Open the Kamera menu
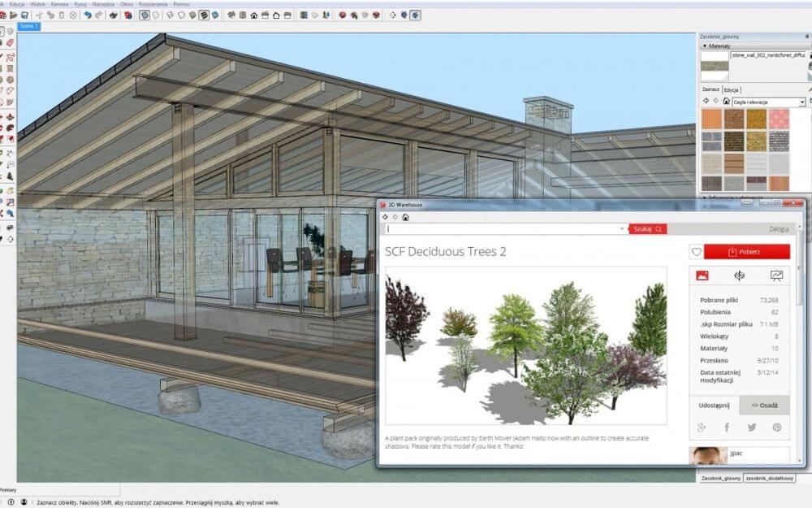 pyautogui.click(x=60, y=3)
